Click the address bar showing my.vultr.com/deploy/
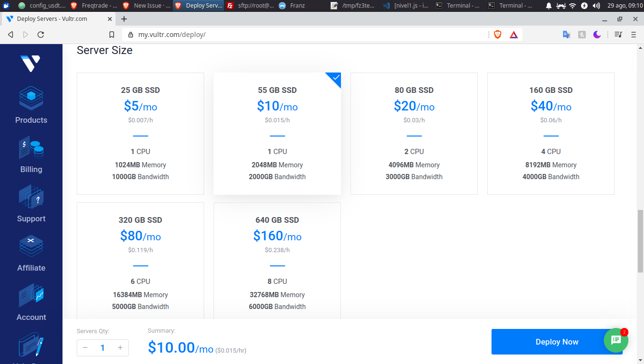This screenshot has width=644, height=364. tap(305, 35)
